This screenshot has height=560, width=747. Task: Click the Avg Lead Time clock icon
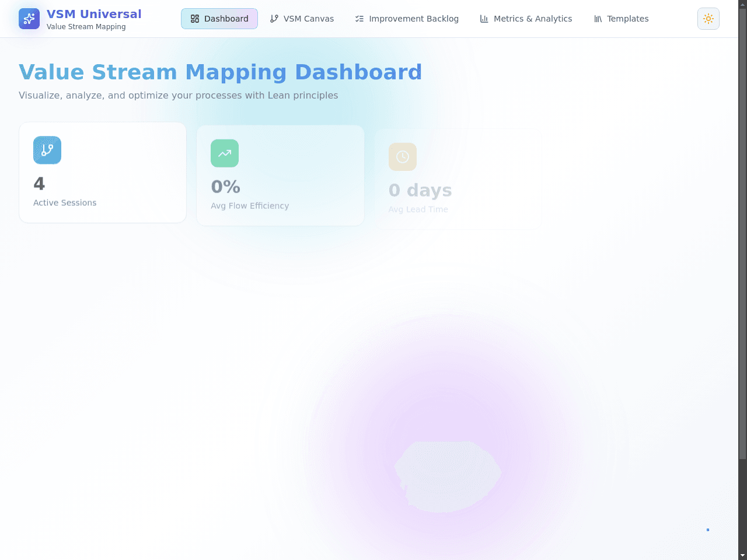click(403, 157)
